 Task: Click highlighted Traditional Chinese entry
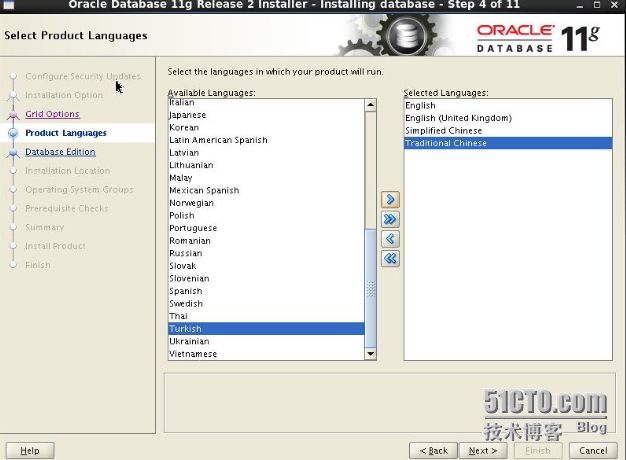click(x=508, y=143)
